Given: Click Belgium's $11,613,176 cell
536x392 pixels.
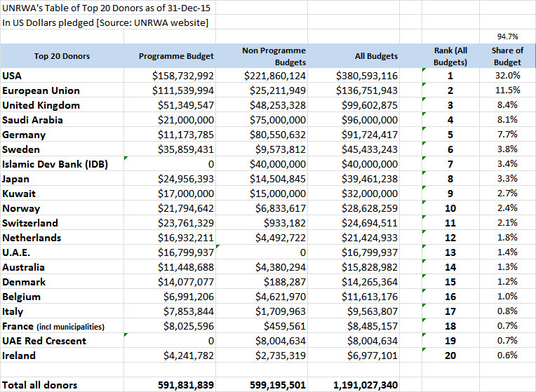Looking at the screenshot, I should click(354, 297).
